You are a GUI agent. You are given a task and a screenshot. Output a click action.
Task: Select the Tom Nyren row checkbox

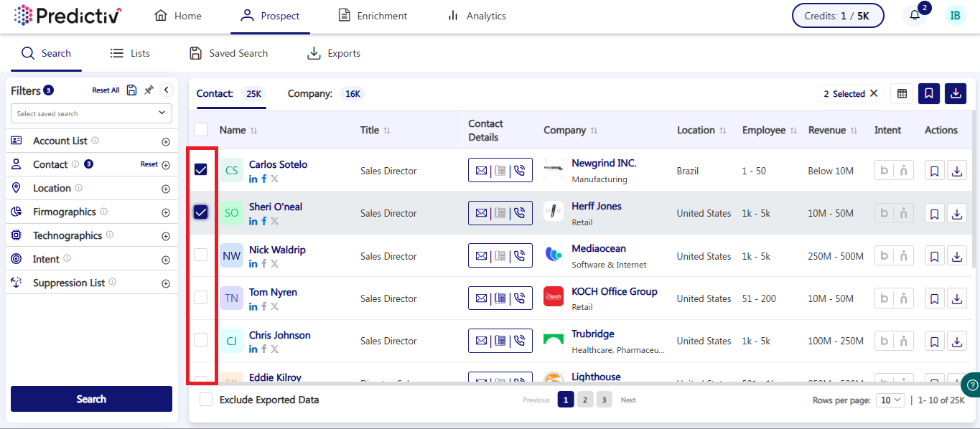point(201,297)
